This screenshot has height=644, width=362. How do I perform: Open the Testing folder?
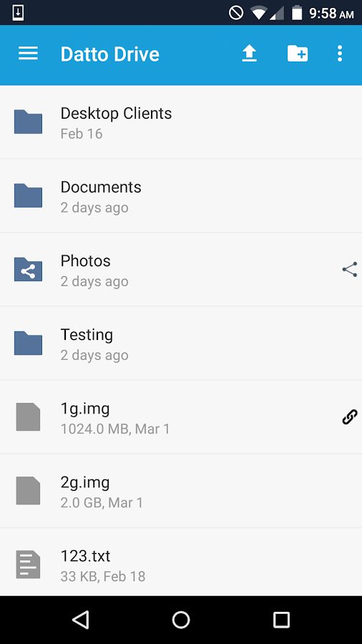tap(181, 343)
